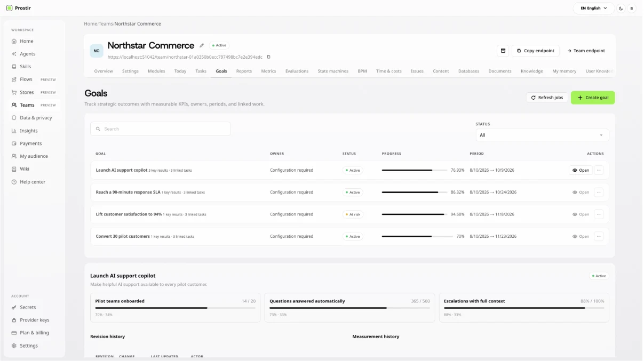
Task: Open Stores preview in the sidebar
Action: coord(35,92)
